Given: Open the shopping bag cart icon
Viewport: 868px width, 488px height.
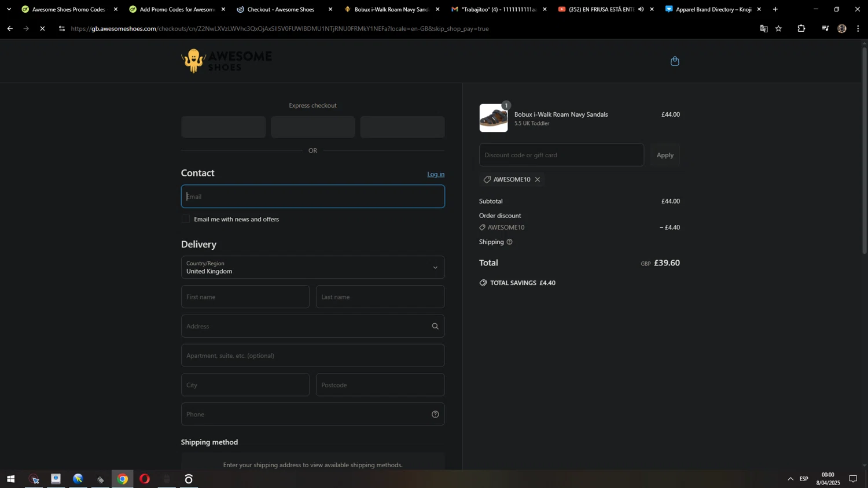Looking at the screenshot, I should (675, 61).
